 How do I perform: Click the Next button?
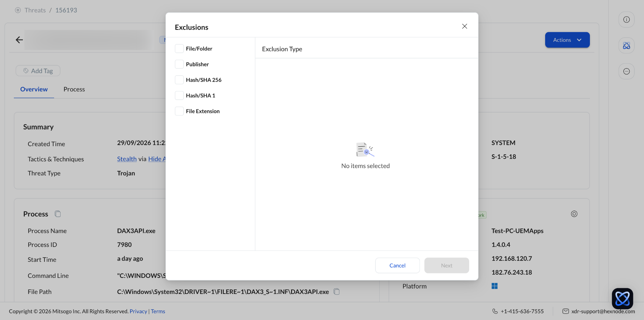tap(447, 265)
